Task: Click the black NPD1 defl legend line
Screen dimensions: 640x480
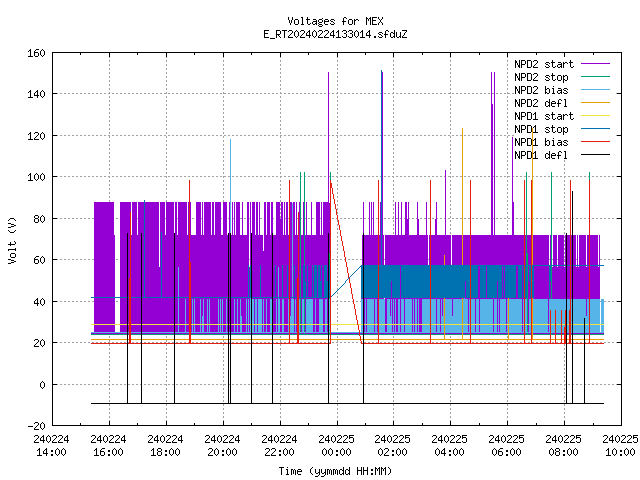Action: (x=595, y=155)
